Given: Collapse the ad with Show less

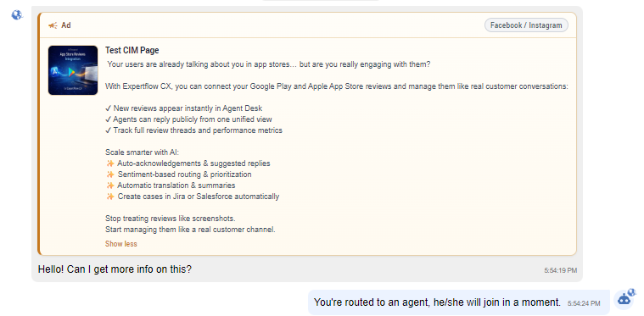Looking at the screenshot, I should point(120,244).
